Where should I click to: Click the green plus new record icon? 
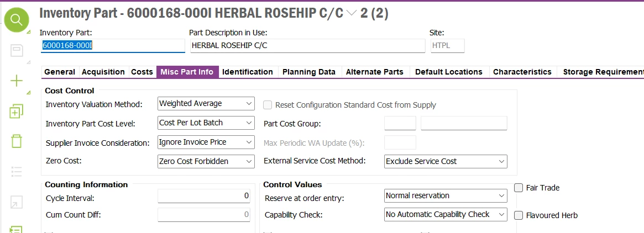pos(17,81)
